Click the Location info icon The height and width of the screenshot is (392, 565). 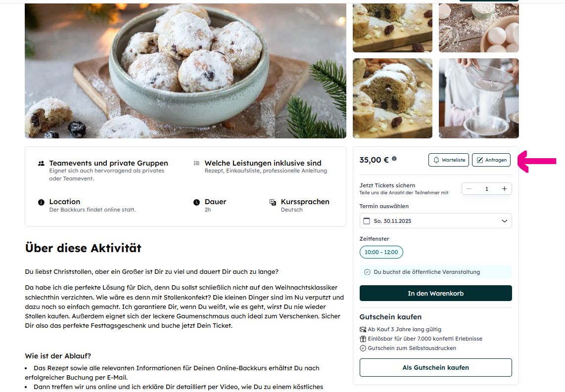click(41, 202)
